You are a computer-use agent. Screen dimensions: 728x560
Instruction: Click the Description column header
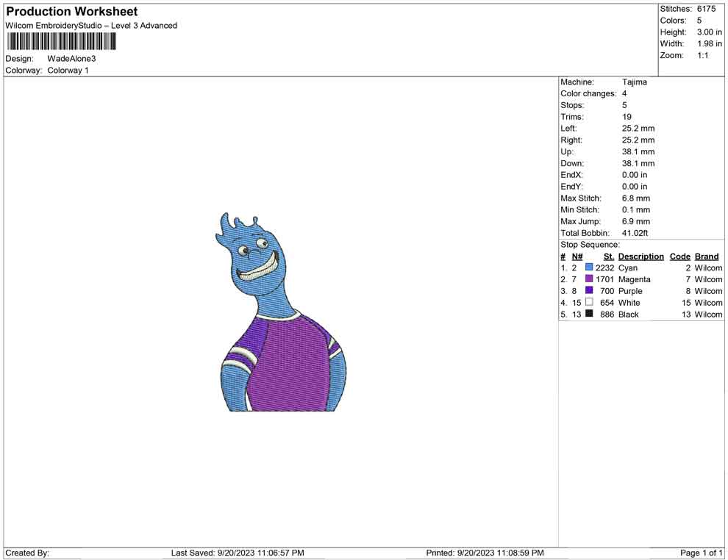click(x=641, y=256)
